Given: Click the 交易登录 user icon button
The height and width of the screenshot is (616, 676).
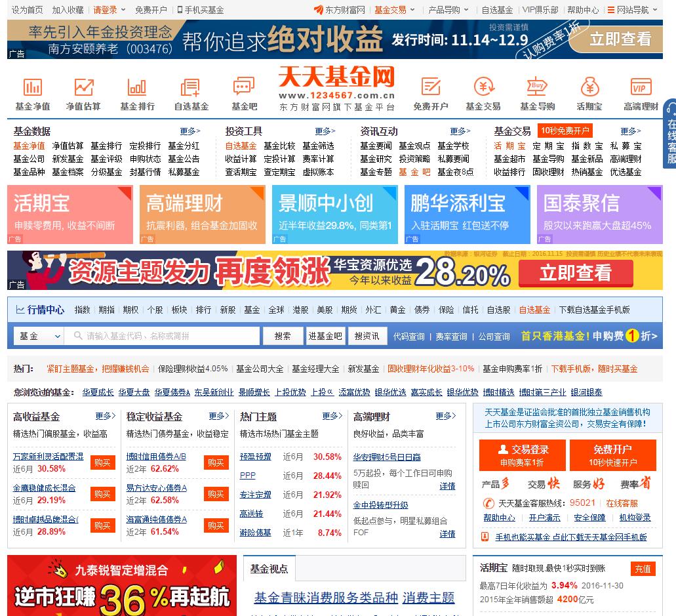Looking at the screenshot, I should (522, 455).
